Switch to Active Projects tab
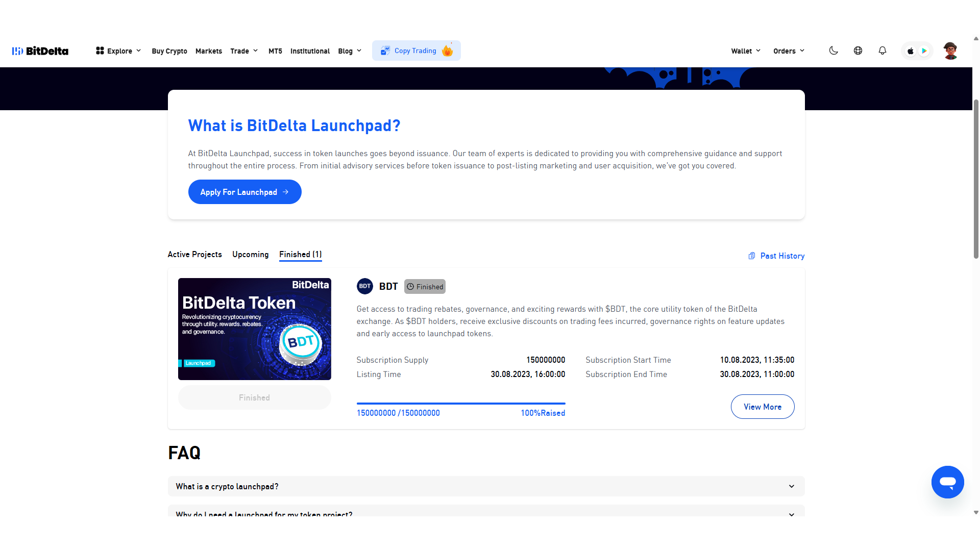 point(195,254)
